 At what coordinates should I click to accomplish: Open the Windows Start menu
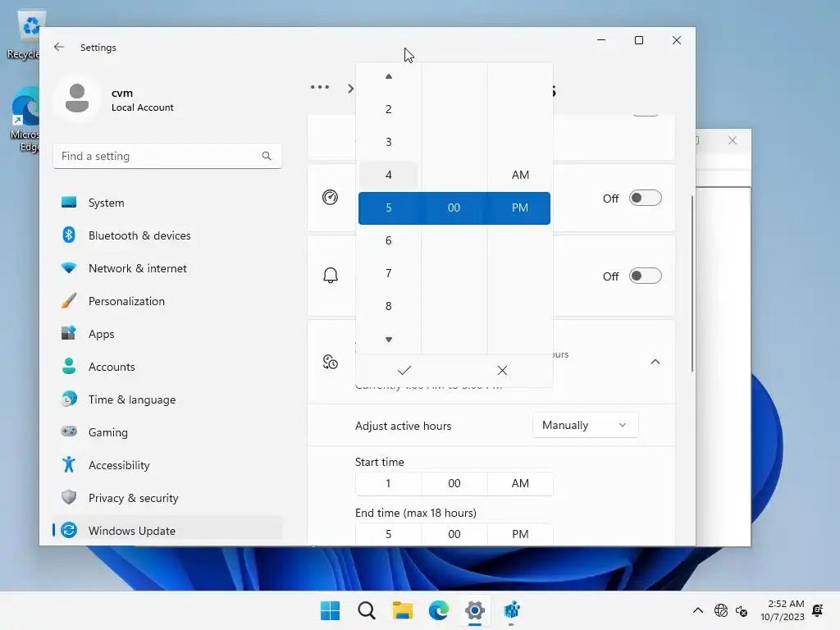tap(330, 610)
